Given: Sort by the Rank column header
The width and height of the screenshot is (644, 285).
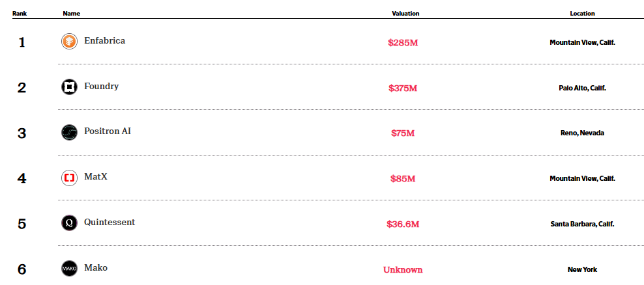Looking at the screenshot, I should 20,13.
